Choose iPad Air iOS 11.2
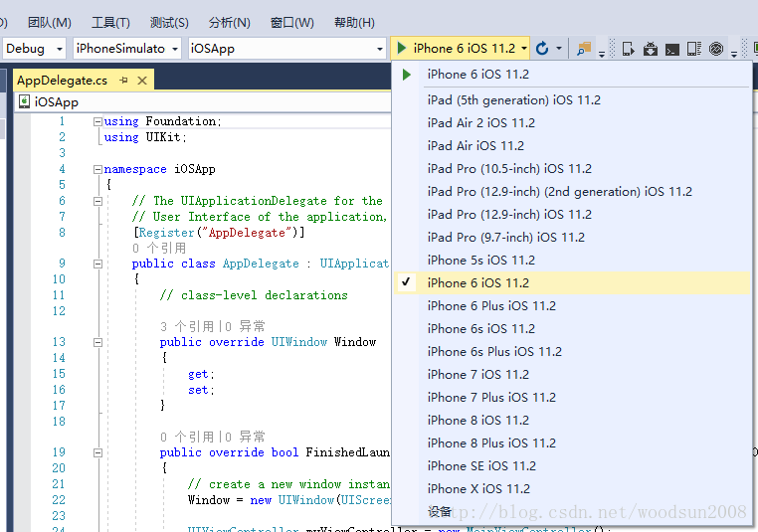The height and width of the screenshot is (532, 758). pyautogui.click(x=572, y=145)
